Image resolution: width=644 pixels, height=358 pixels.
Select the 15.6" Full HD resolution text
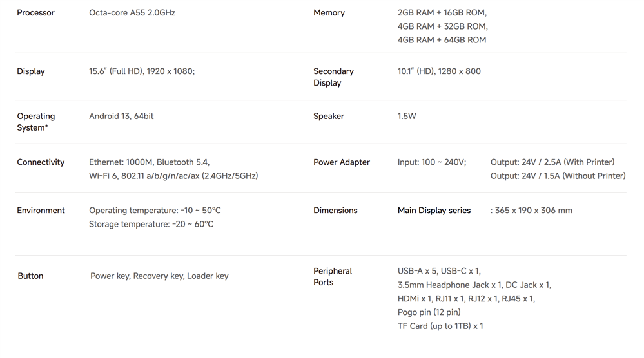point(142,71)
